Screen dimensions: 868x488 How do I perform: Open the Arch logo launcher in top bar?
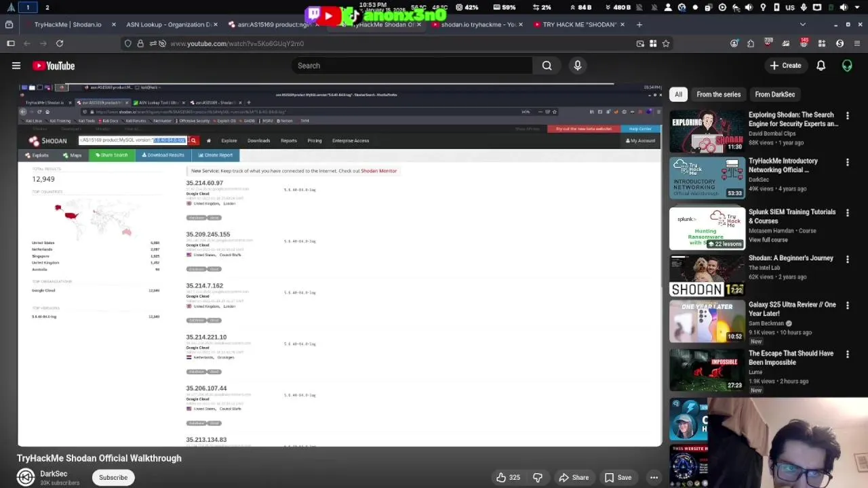(x=11, y=7)
